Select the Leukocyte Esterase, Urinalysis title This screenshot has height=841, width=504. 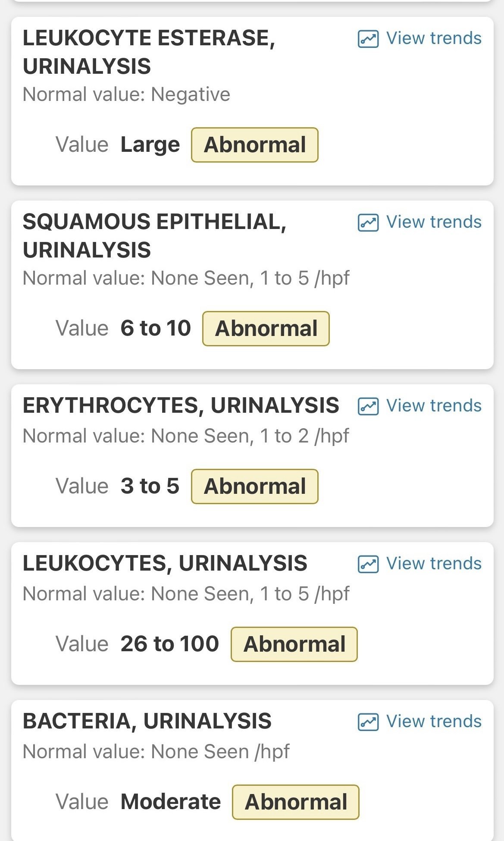click(x=149, y=52)
